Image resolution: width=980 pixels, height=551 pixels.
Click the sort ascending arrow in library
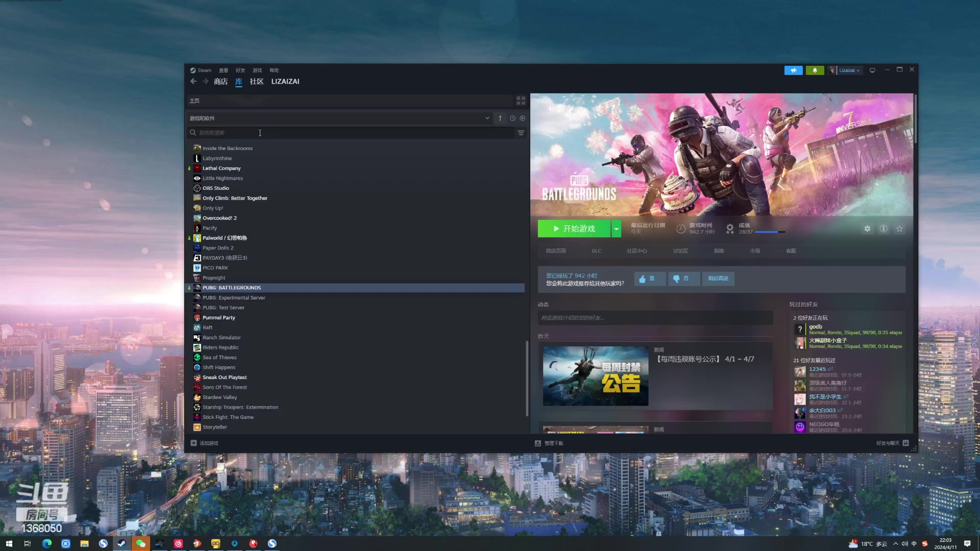coord(500,118)
